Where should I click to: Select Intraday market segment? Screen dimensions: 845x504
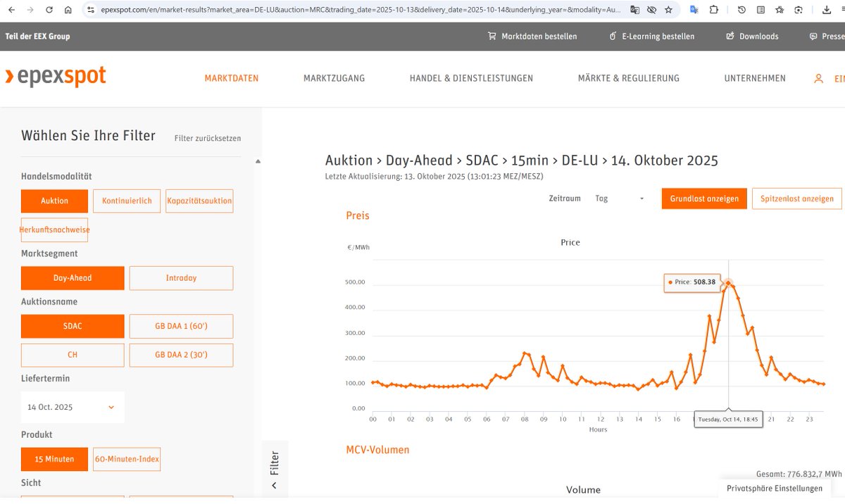click(x=181, y=278)
